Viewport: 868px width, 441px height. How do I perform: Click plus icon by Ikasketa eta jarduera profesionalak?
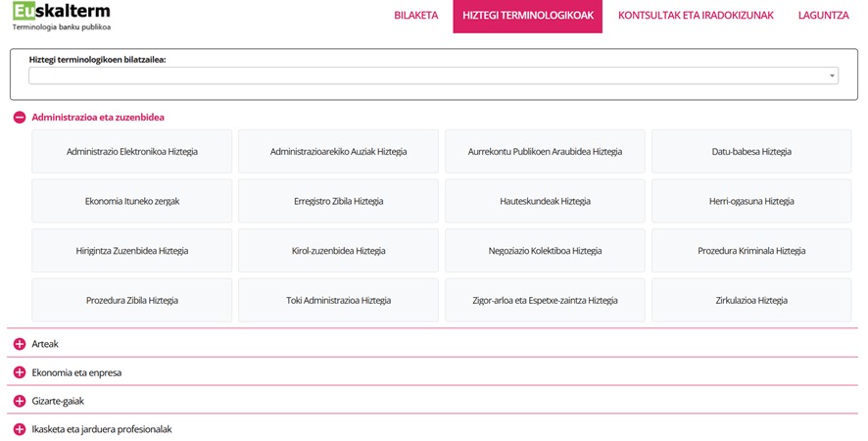[19, 429]
